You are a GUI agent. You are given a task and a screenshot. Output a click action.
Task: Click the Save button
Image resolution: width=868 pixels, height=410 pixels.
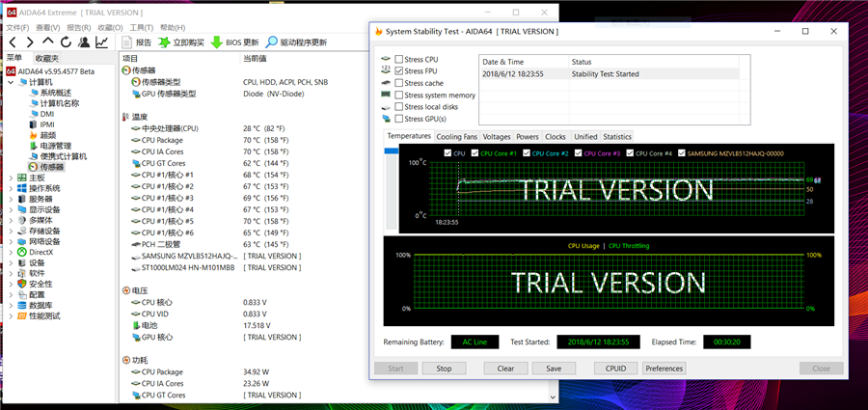pyautogui.click(x=554, y=369)
